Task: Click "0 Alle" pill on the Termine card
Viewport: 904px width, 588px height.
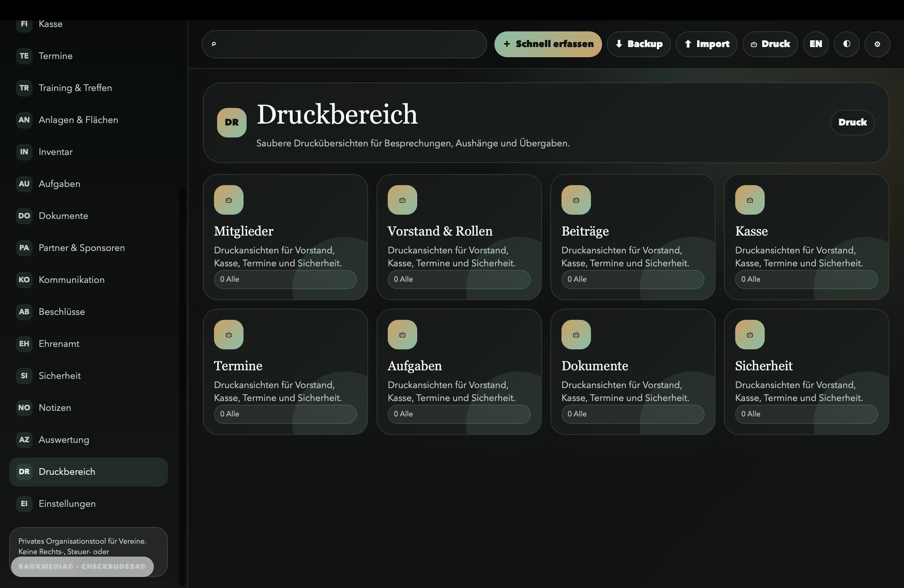Action: (285, 414)
